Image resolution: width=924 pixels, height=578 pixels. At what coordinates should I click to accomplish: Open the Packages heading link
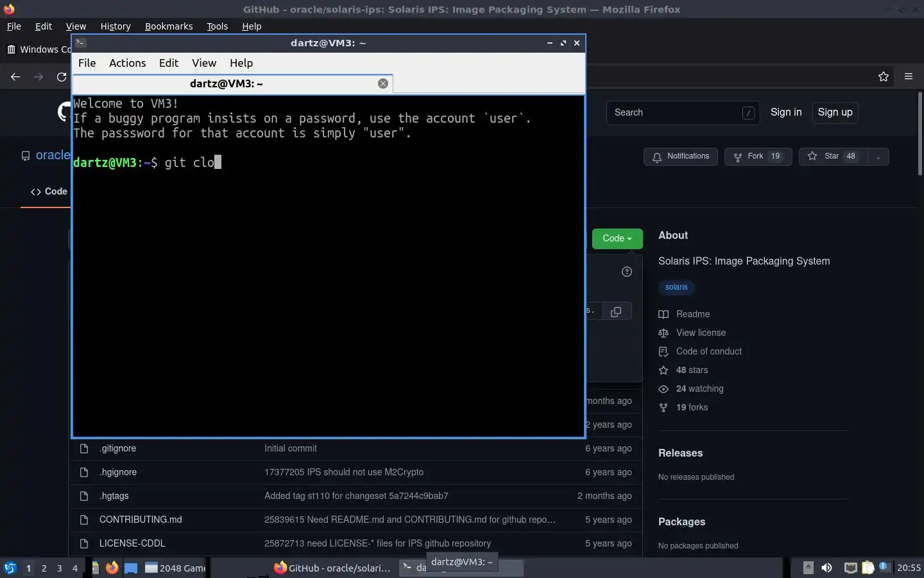681,521
